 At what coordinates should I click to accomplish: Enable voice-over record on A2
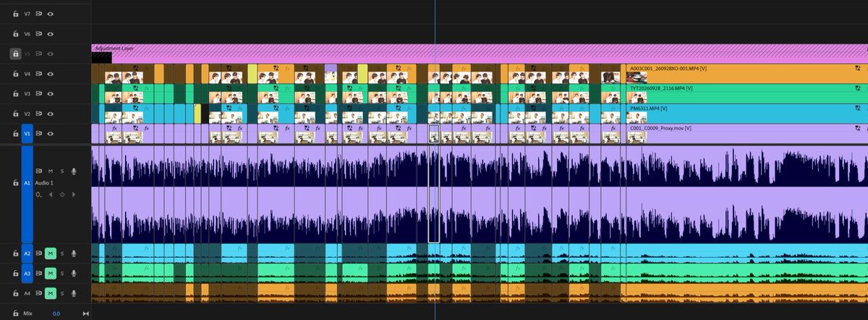point(74,253)
